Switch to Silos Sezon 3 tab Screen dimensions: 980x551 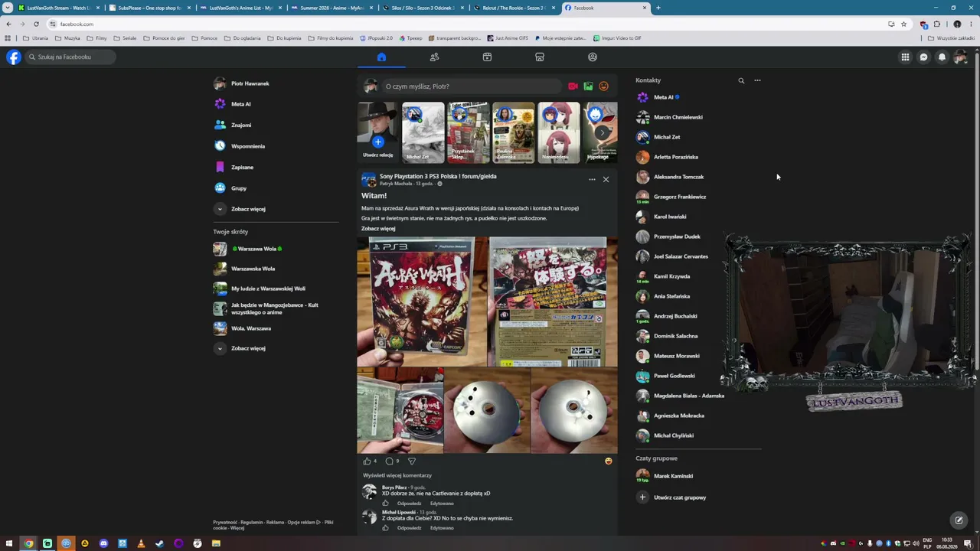(x=422, y=8)
